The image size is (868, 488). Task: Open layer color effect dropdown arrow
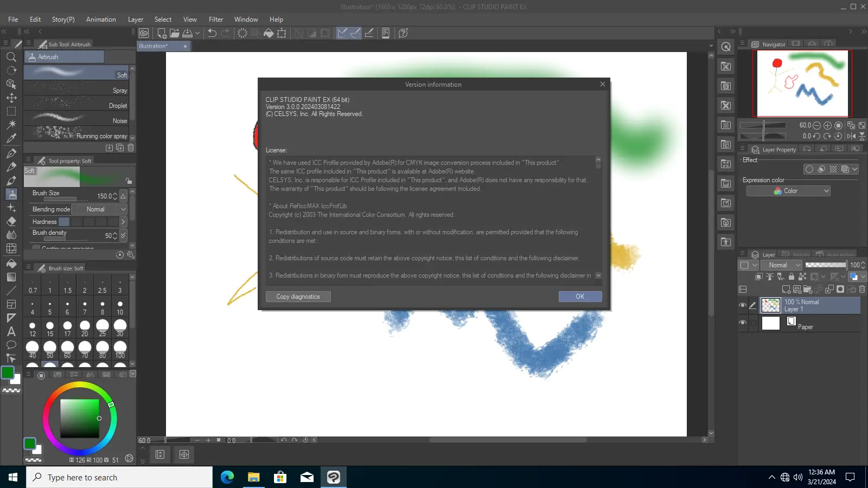click(x=855, y=169)
